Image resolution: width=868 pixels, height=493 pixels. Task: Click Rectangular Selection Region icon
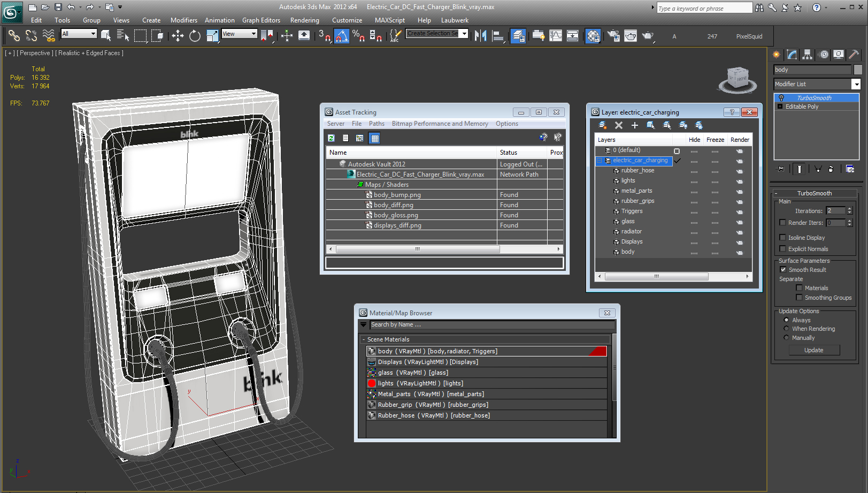point(140,36)
